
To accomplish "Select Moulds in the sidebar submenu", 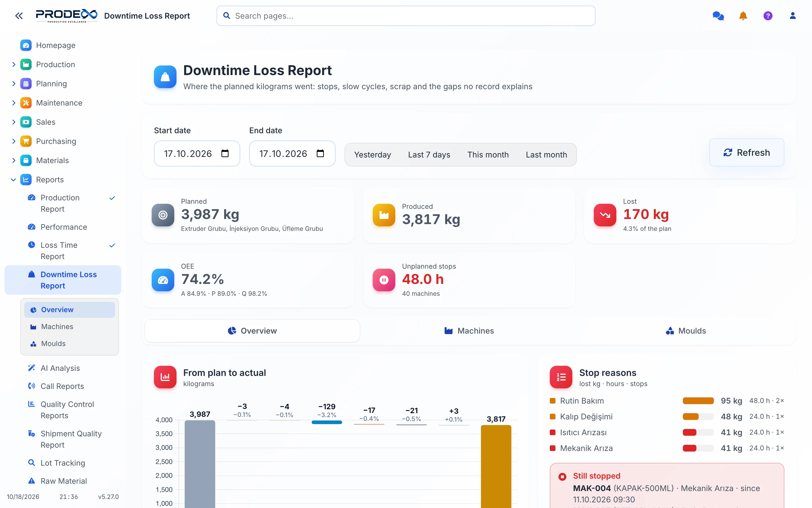I will (69, 343).
